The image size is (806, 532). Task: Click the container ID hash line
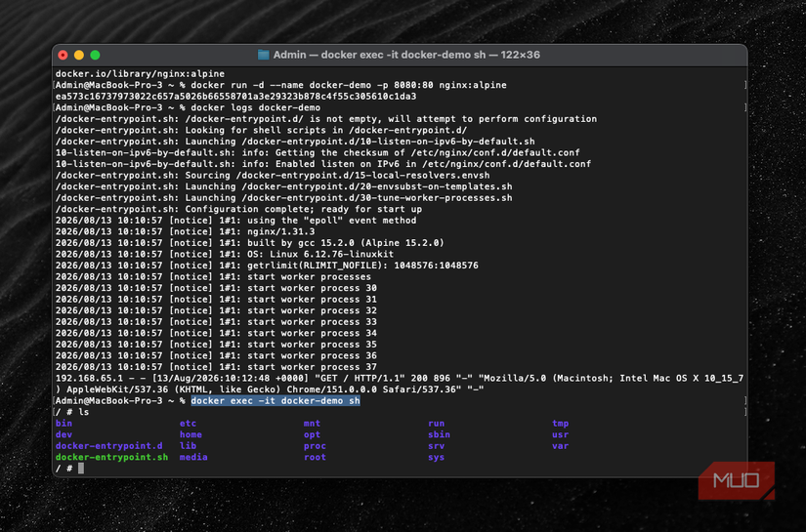236,97
